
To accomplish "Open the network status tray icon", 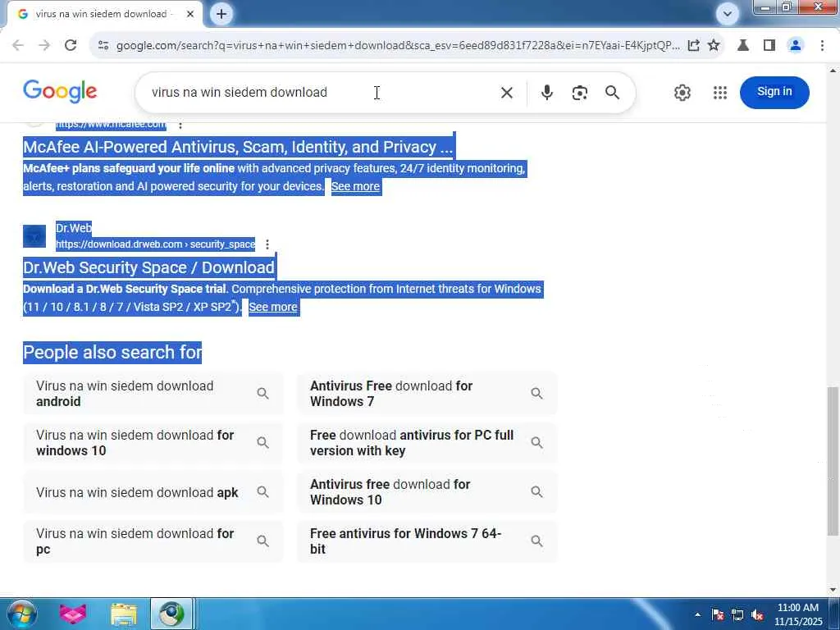I will pos(737,614).
